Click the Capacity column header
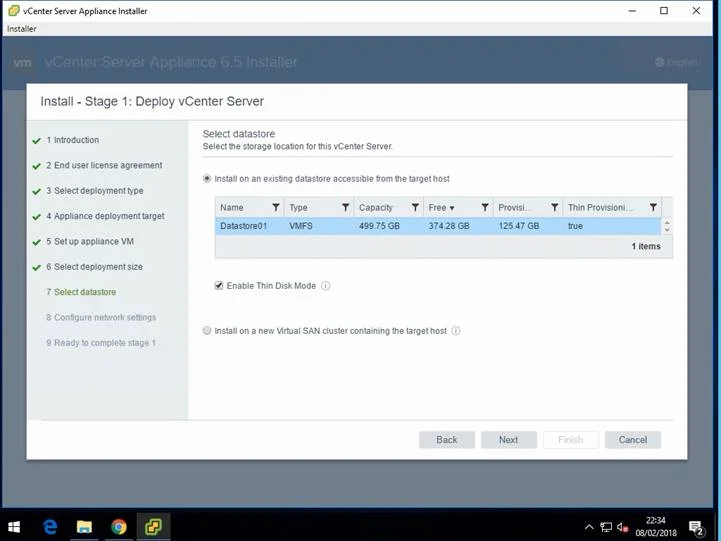The width and height of the screenshot is (721, 541). coord(376,207)
